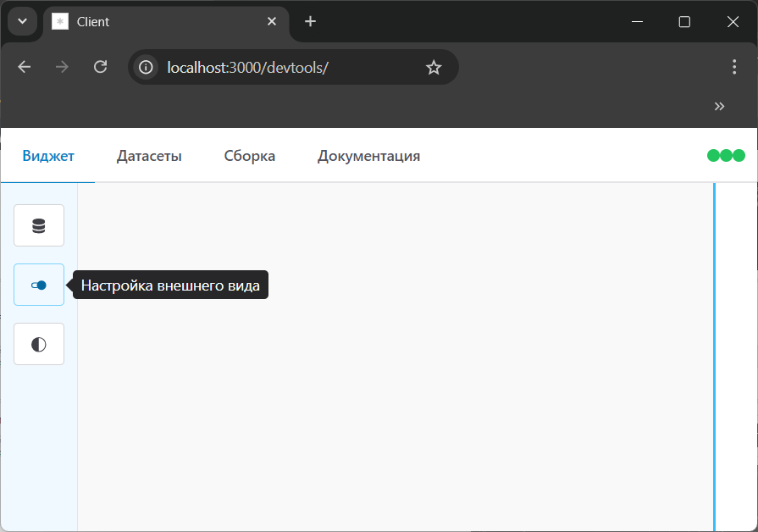Close the Client browser tab
The image size is (758, 532).
click(x=272, y=21)
